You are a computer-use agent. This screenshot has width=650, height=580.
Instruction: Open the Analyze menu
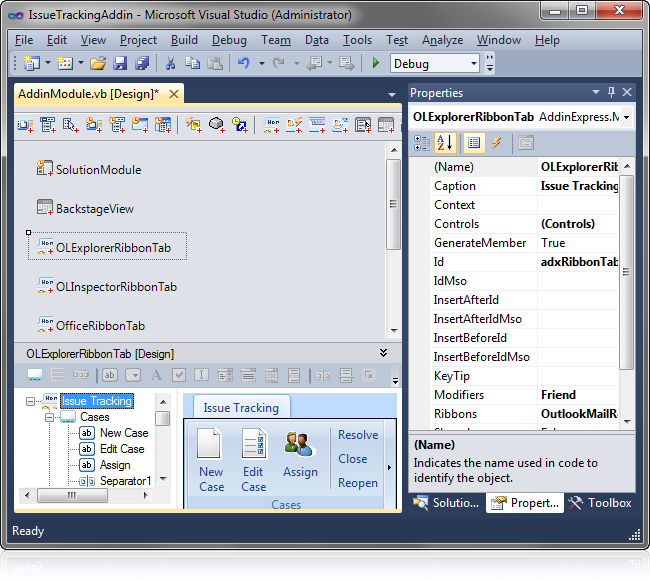(x=442, y=40)
